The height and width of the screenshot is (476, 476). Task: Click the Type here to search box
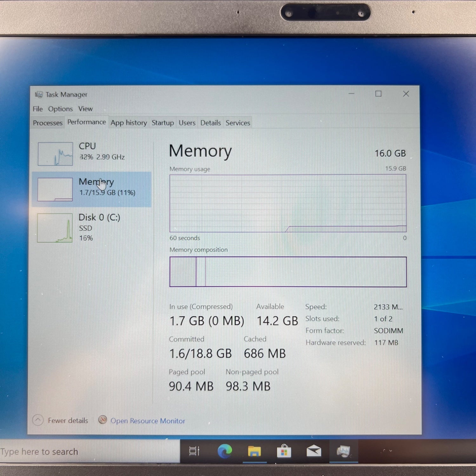[x=89, y=451]
